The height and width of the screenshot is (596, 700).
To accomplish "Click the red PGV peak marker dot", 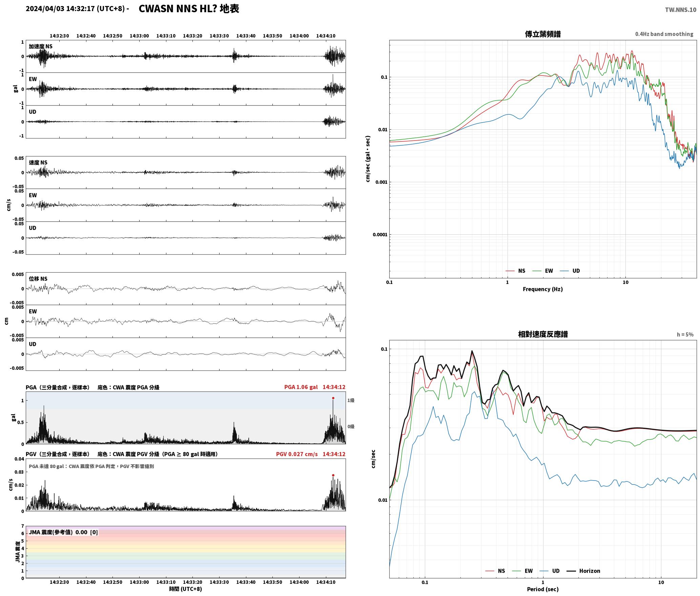I will click(333, 475).
